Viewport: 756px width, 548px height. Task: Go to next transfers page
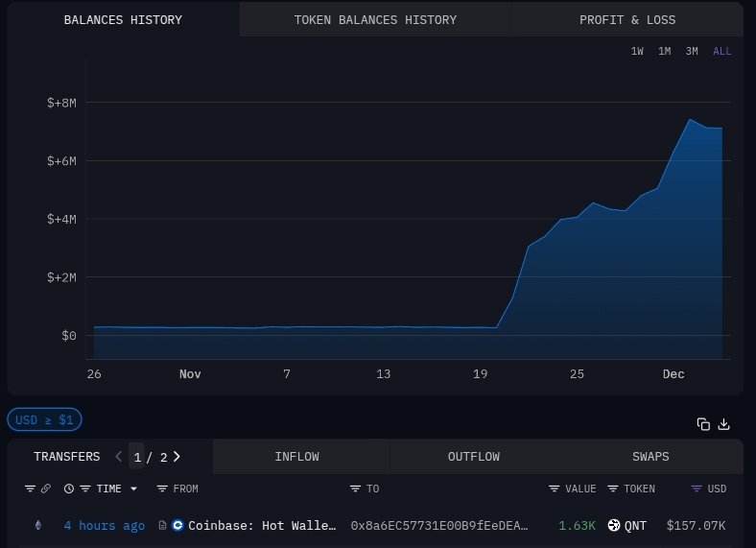click(177, 457)
